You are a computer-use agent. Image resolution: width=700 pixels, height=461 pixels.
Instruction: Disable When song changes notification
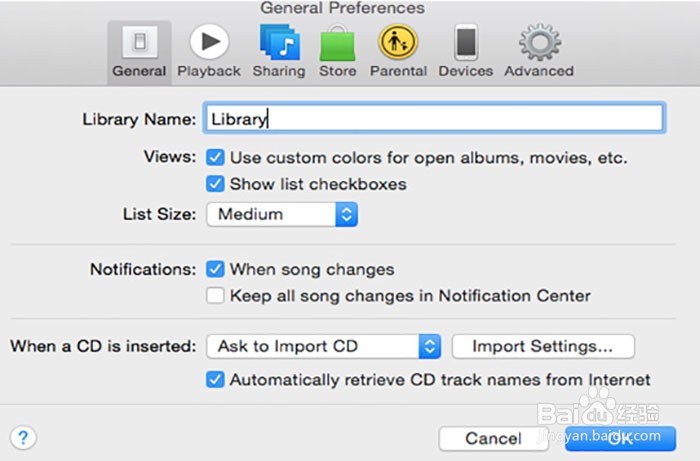pos(214,269)
